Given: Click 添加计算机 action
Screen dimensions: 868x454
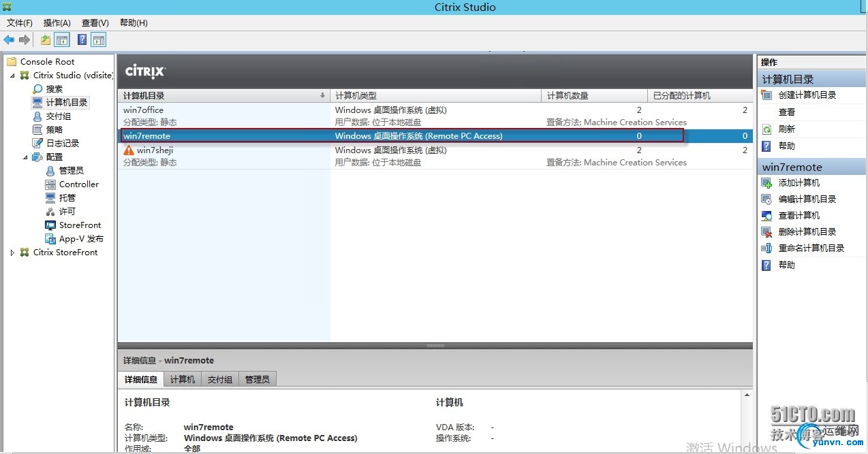Looking at the screenshot, I should click(x=799, y=183).
